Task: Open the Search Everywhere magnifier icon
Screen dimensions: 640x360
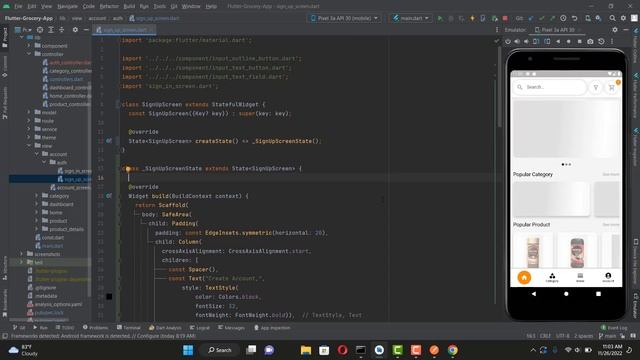Action: [612, 18]
